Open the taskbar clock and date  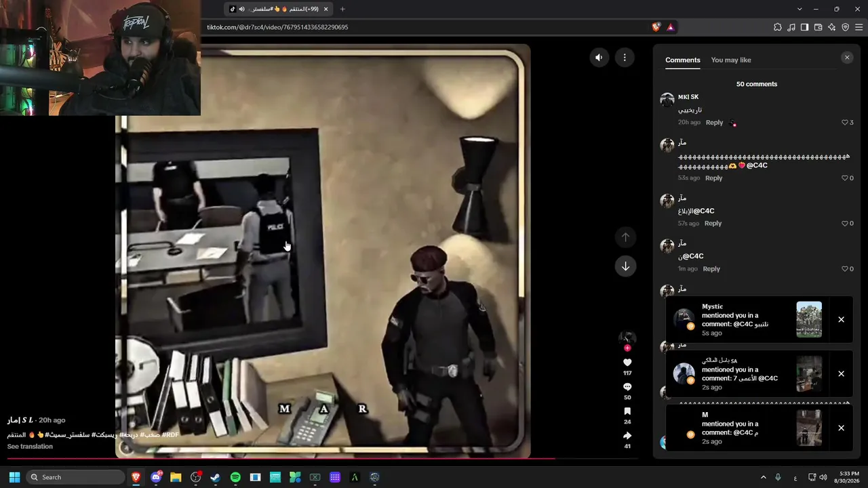(849, 477)
